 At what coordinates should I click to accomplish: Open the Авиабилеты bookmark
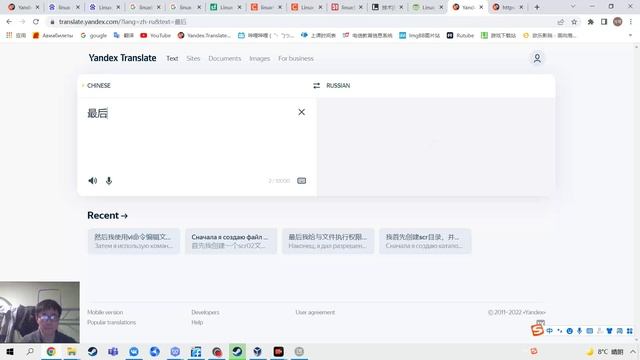point(53,36)
